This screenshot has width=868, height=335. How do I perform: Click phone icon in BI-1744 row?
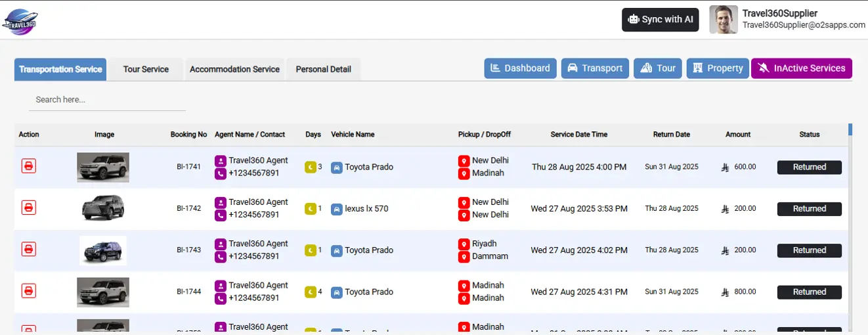pos(221,298)
